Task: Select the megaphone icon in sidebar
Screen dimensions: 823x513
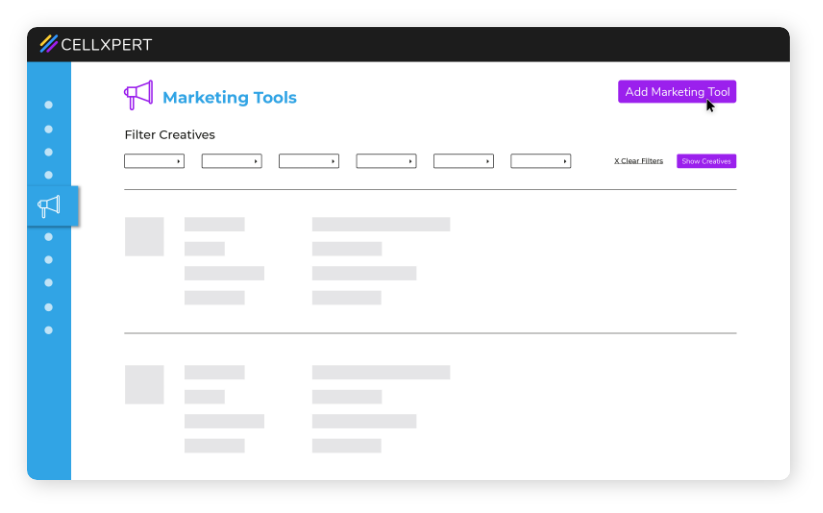Action: point(49,206)
